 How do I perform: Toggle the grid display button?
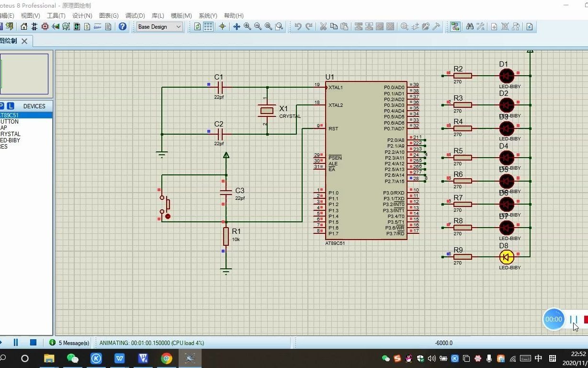[208, 27]
